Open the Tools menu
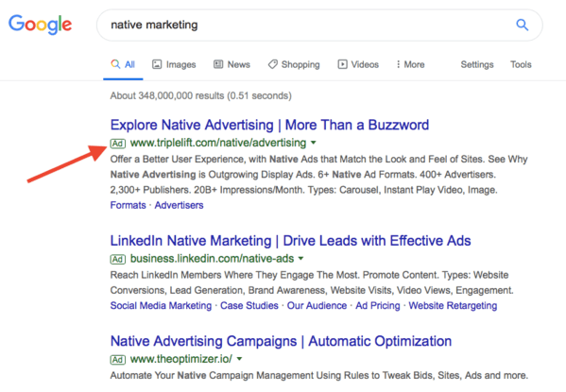 click(x=521, y=64)
